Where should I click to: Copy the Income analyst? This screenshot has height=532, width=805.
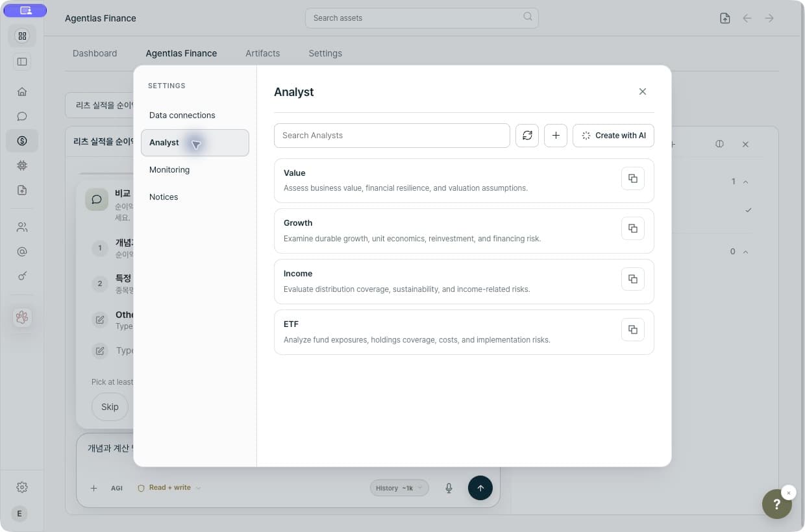pyautogui.click(x=633, y=279)
